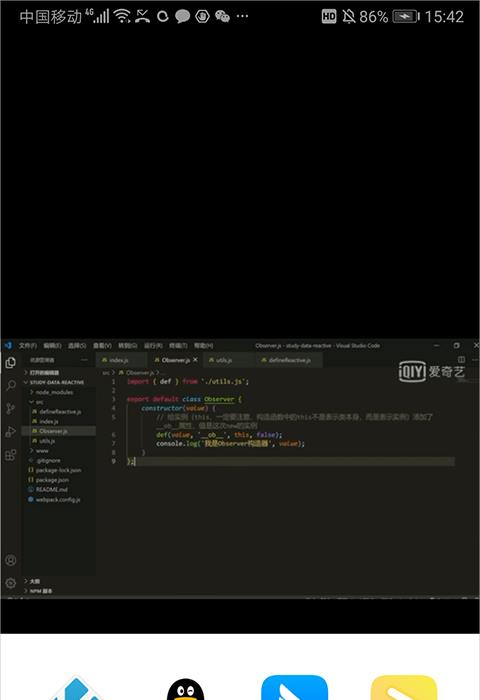Expand the Outline section
This screenshot has height=700, width=480.
tap(59, 581)
